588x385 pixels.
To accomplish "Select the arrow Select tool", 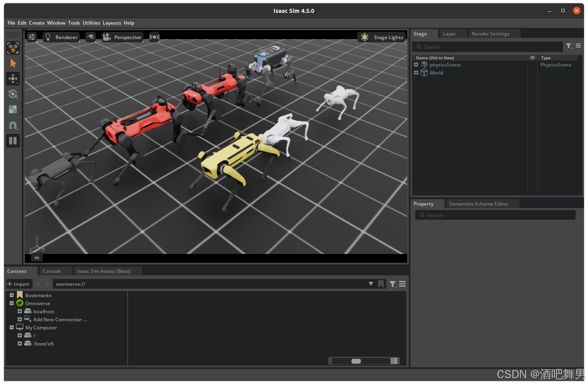I will [x=13, y=63].
